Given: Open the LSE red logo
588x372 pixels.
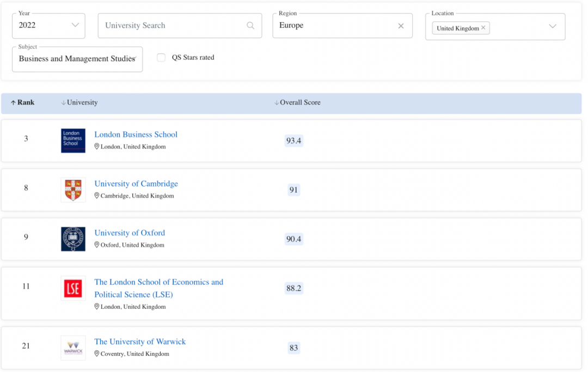Looking at the screenshot, I should coord(73,288).
